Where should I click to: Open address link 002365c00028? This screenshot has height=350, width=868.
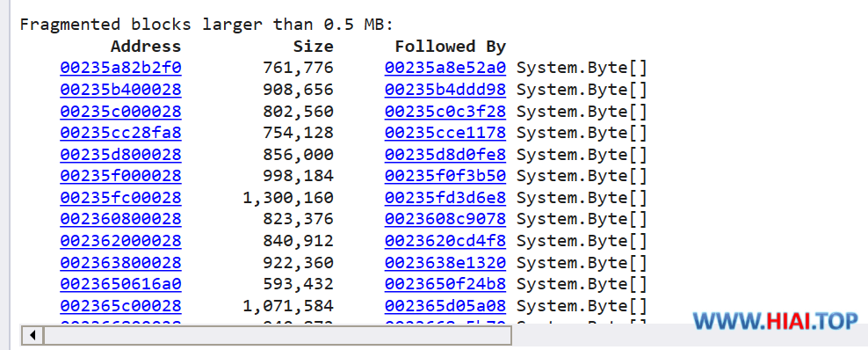click(x=120, y=306)
